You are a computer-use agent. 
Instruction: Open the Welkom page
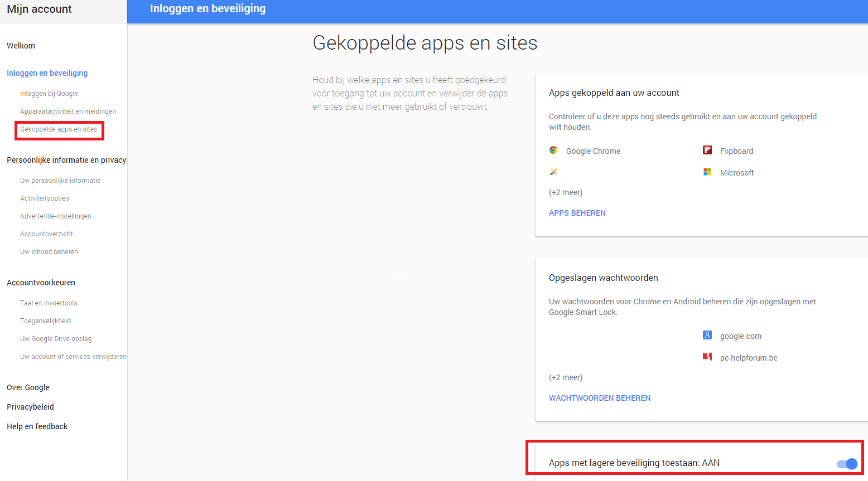pyautogui.click(x=21, y=46)
